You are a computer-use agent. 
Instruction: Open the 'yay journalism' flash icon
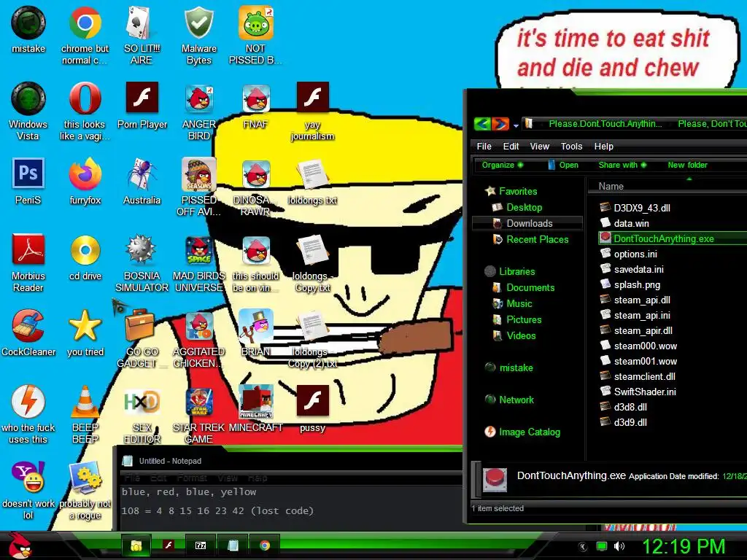(312, 112)
